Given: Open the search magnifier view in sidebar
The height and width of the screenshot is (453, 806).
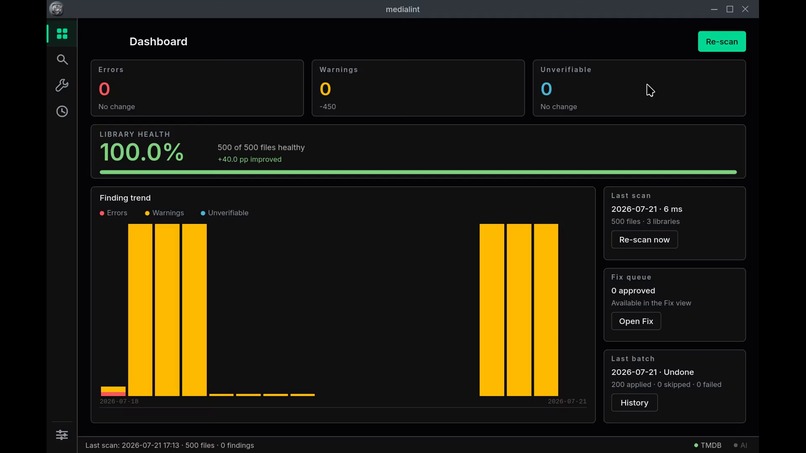Looking at the screenshot, I should tap(62, 60).
